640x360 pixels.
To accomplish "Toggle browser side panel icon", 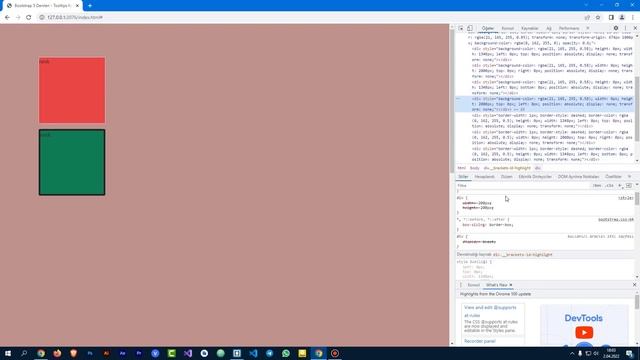I will [x=611, y=17].
